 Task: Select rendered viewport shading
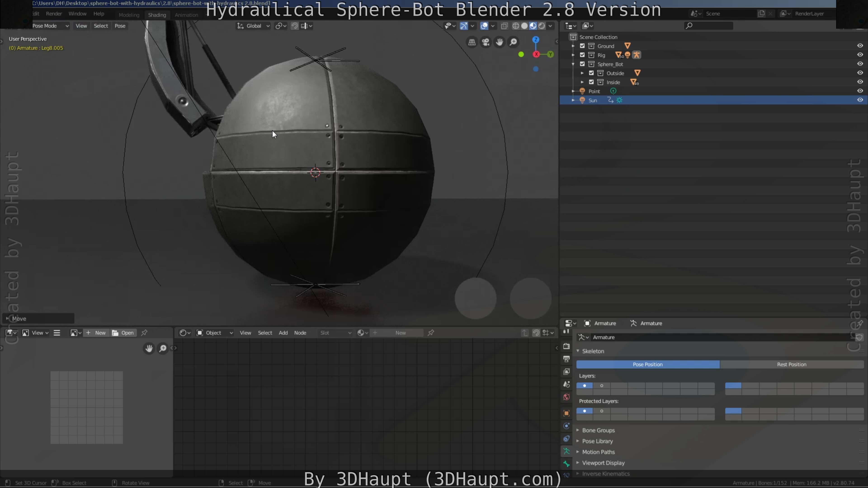542,26
